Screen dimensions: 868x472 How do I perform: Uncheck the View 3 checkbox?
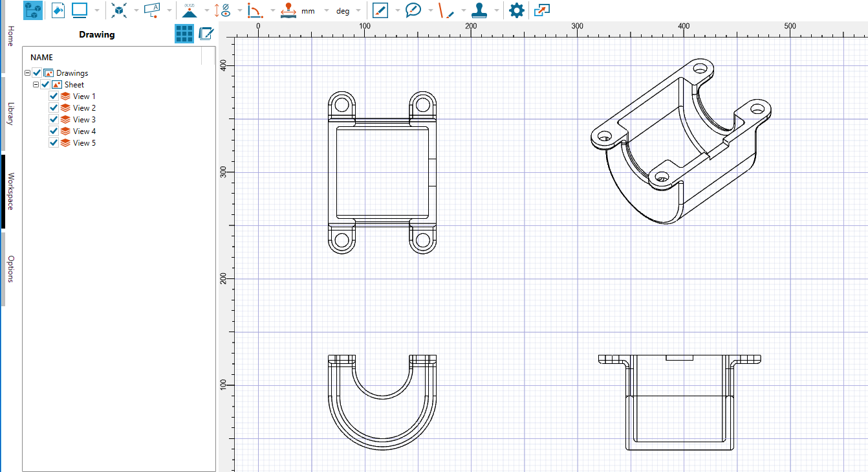tap(54, 120)
